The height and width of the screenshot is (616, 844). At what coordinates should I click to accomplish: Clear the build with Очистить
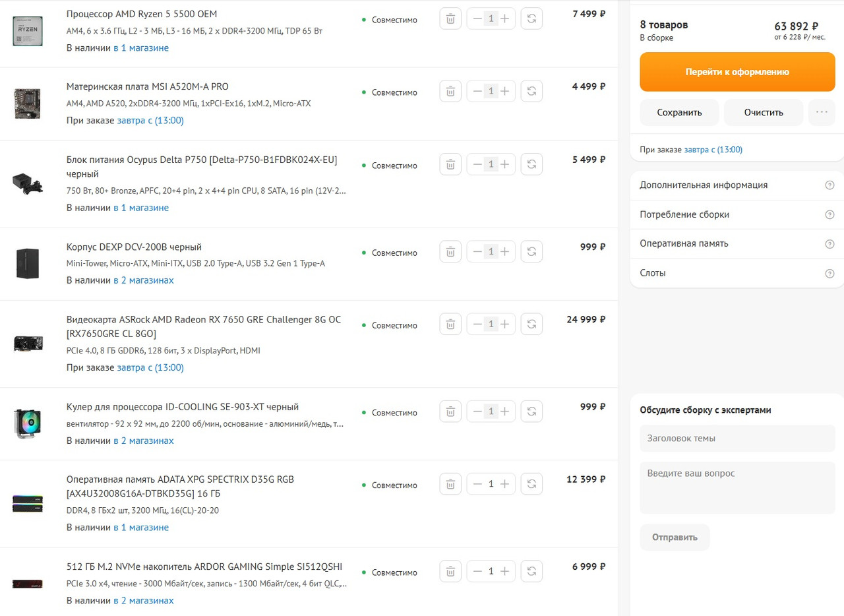coord(764,112)
